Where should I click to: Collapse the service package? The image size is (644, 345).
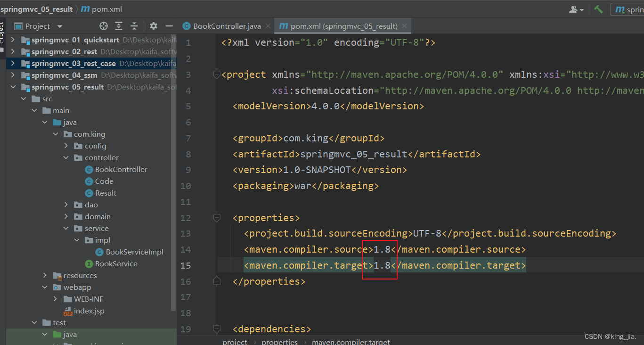point(66,228)
